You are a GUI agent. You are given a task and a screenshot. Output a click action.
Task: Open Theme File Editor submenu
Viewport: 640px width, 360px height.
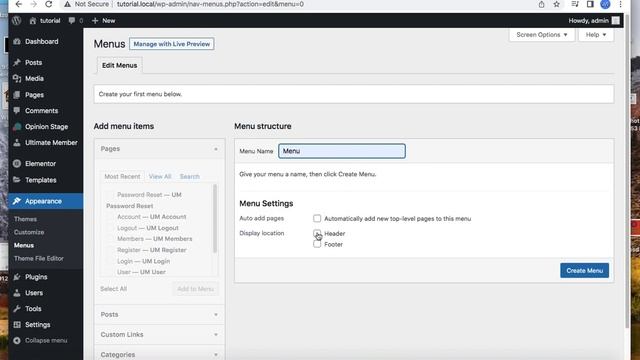pyautogui.click(x=39, y=258)
